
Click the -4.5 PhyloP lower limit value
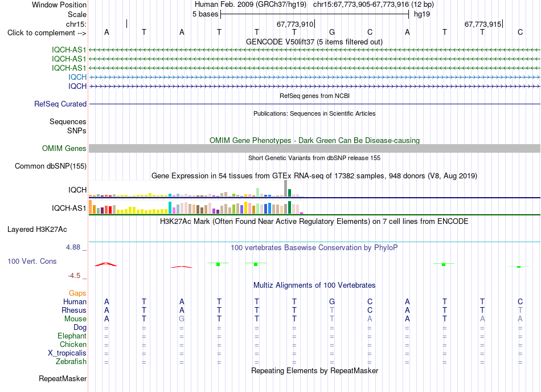[74, 275]
